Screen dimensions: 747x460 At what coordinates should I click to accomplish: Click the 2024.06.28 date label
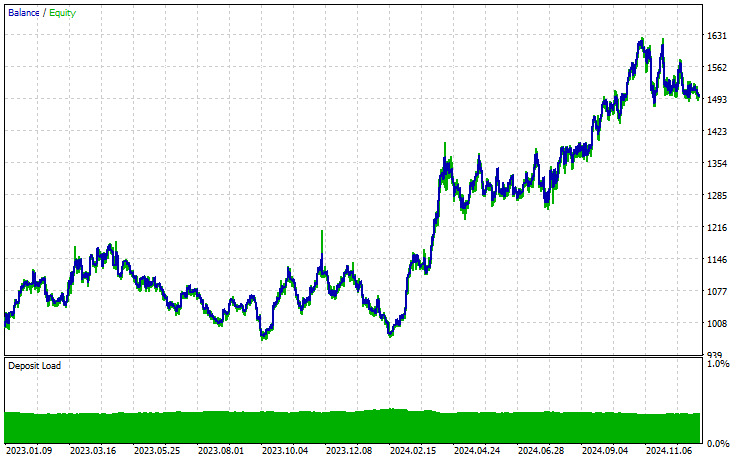(x=541, y=450)
